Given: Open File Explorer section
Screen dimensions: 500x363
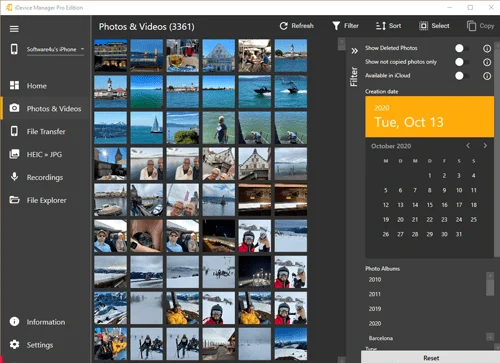Looking at the screenshot, I should point(46,200).
